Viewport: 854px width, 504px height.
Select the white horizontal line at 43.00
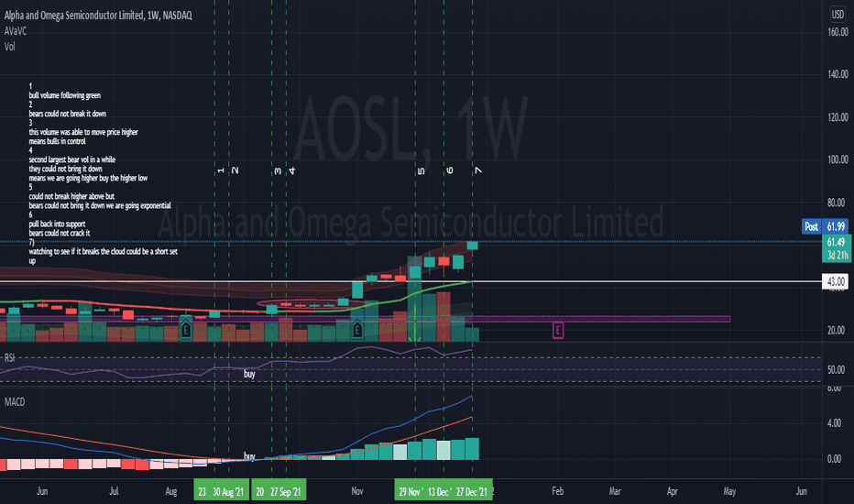(409, 281)
